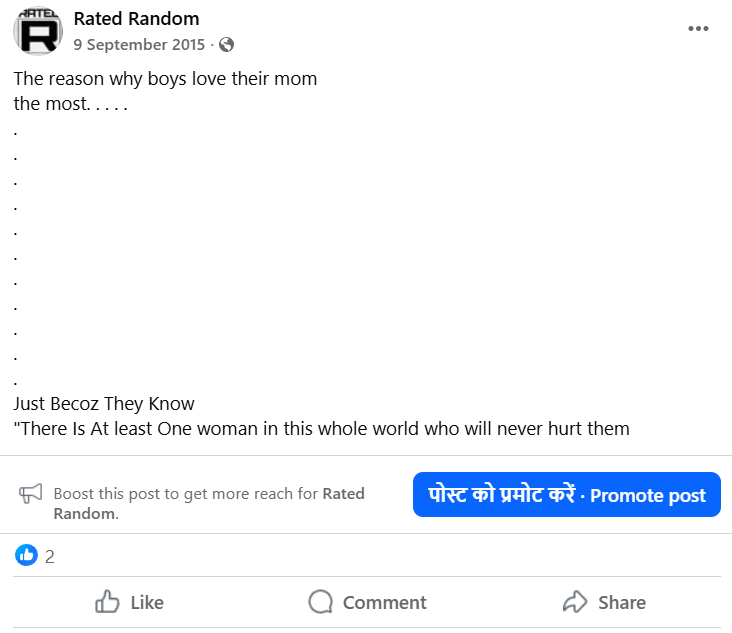This screenshot has width=732, height=633.
Task: Select the Share text label
Action: [621, 602]
